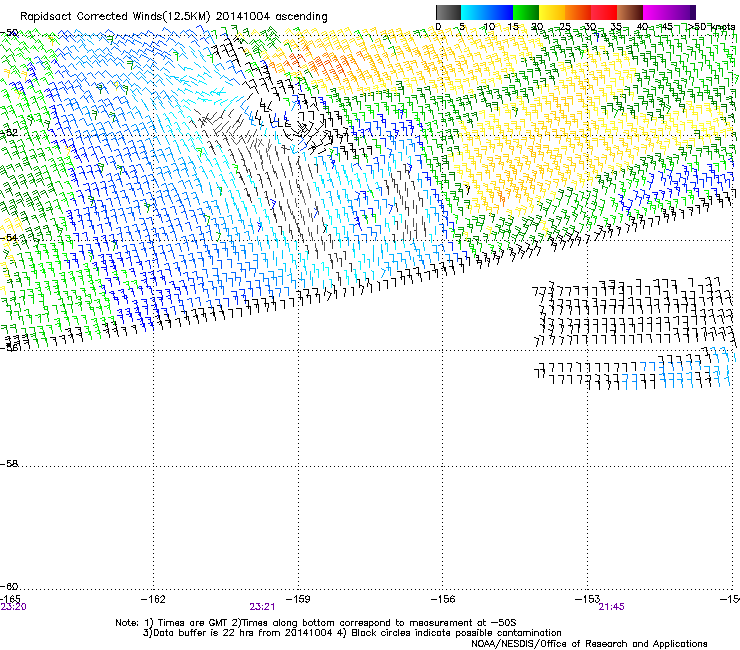Click the note line starting 'Note: 1) Times are GMT'
740x650 pixels.
point(316,623)
